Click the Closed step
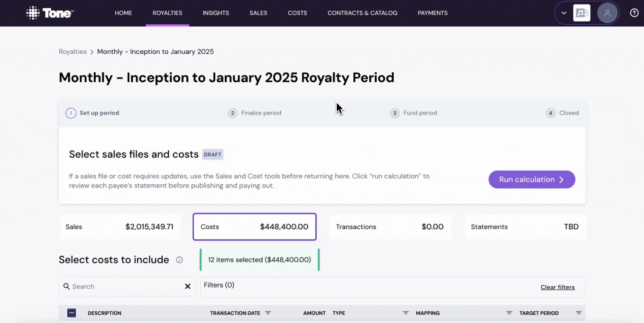The image size is (644, 323). coord(562,113)
